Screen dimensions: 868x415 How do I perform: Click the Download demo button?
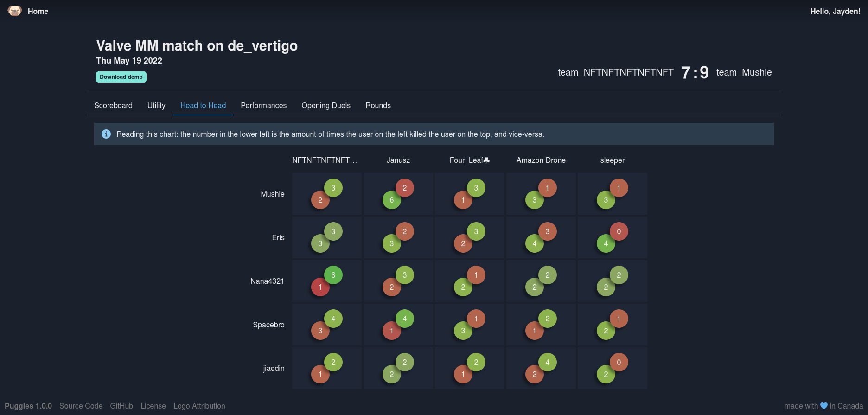121,77
